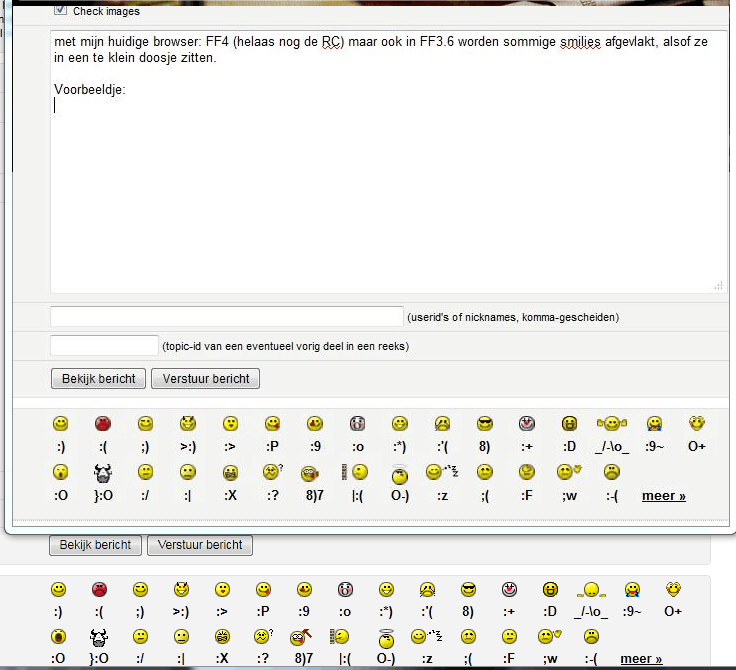Insert the :F smiley in the front popup
Image resolution: width=736 pixels, height=670 pixels.
point(527,472)
